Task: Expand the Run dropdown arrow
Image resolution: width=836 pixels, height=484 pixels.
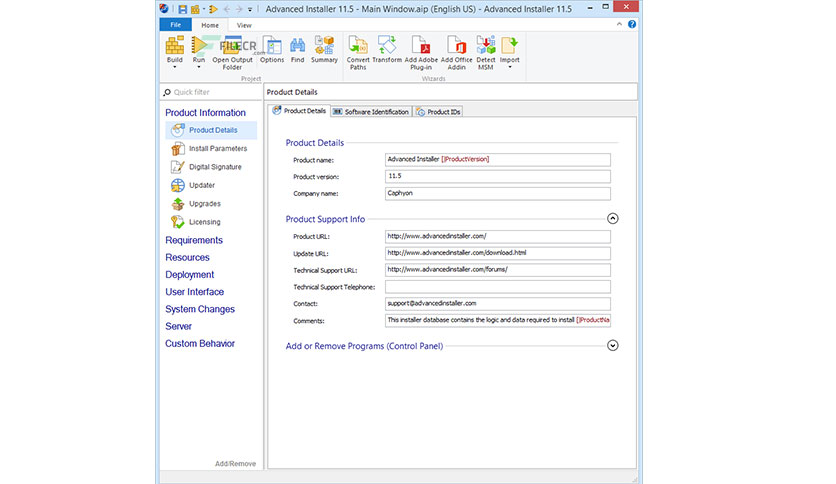Action: tap(199, 67)
